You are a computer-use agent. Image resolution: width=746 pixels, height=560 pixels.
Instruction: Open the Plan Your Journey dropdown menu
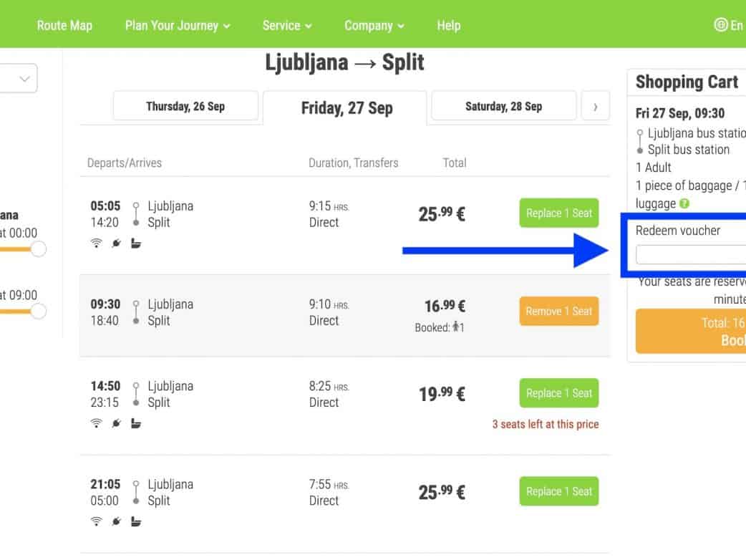pyautogui.click(x=178, y=25)
